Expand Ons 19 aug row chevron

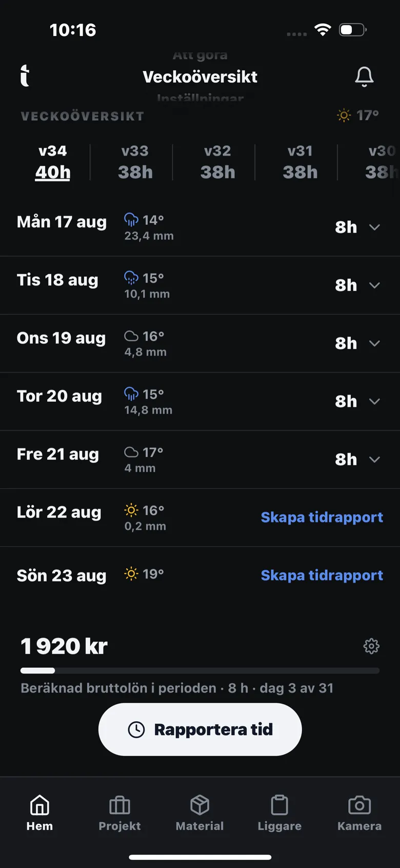[375, 343]
